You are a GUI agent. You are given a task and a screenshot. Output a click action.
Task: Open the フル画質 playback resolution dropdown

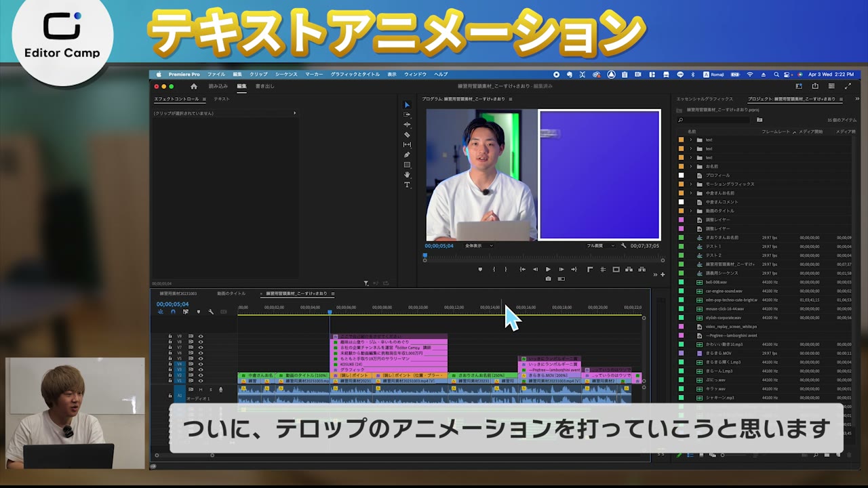point(599,245)
